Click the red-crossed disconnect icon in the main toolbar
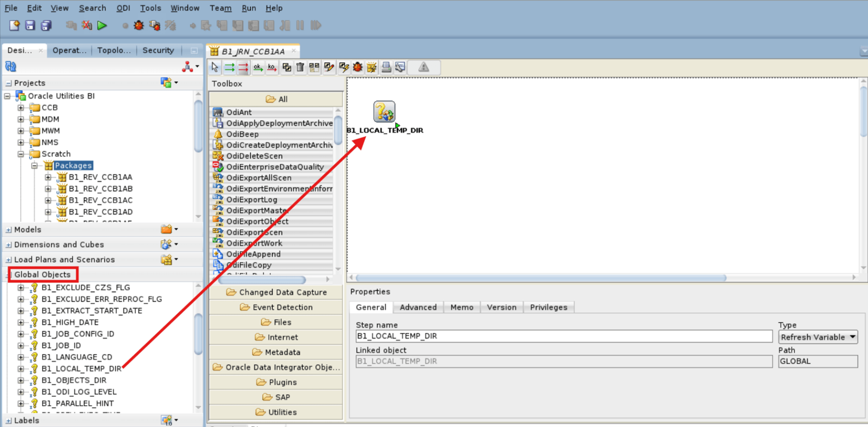This screenshot has height=427, width=868. [87, 25]
